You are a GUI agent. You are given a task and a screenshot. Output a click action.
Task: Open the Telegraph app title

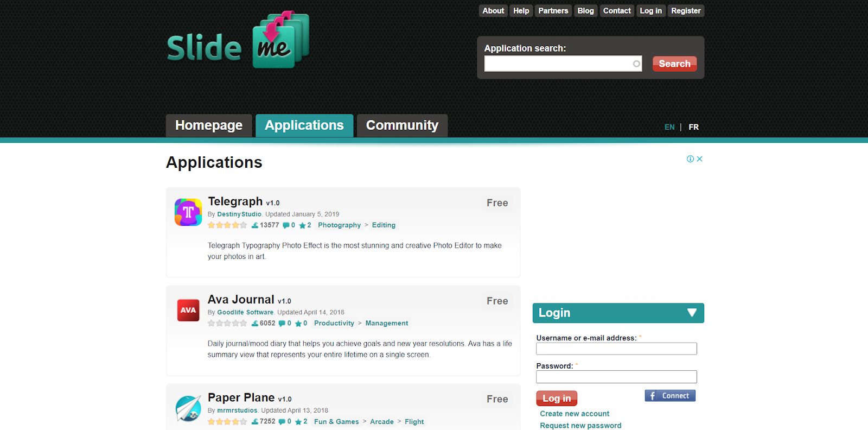[235, 201]
